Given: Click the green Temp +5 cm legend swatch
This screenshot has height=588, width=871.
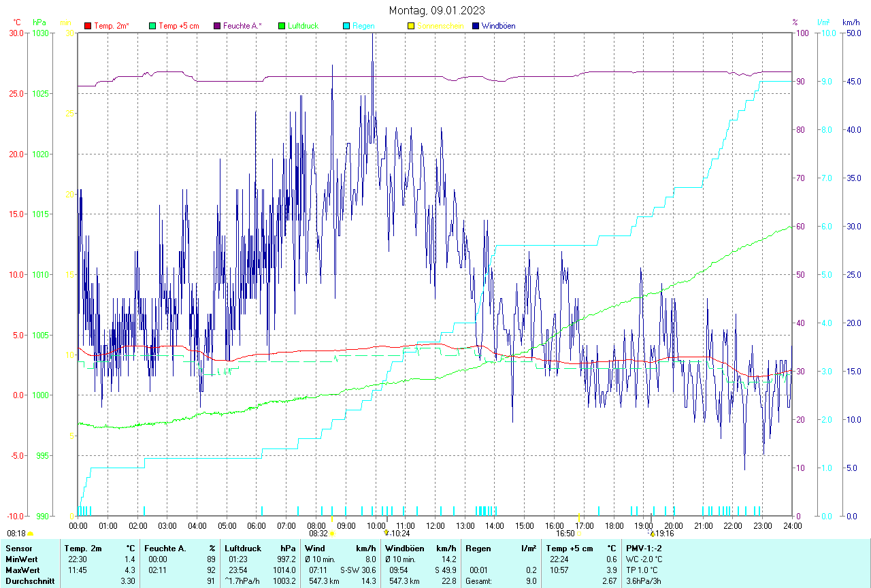Looking at the screenshot, I should pos(152,26).
